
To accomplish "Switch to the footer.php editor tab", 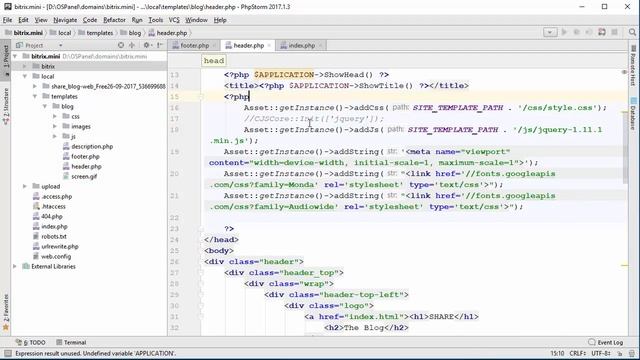I will point(194,45).
